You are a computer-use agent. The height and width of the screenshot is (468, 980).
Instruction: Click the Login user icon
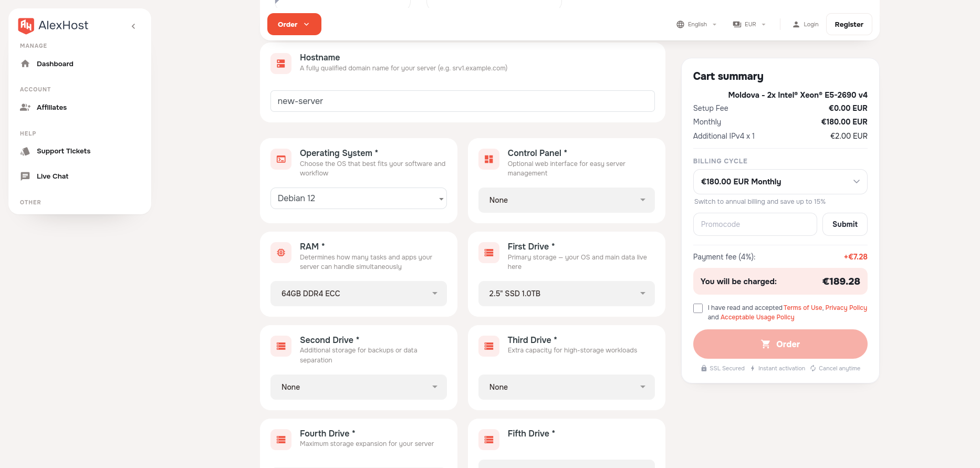click(796, 24)
